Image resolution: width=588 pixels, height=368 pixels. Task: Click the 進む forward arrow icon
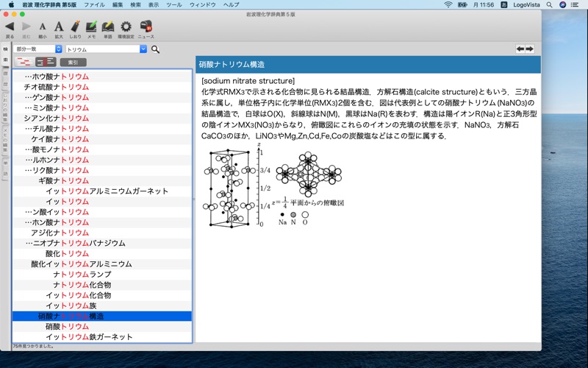(26, 26)
